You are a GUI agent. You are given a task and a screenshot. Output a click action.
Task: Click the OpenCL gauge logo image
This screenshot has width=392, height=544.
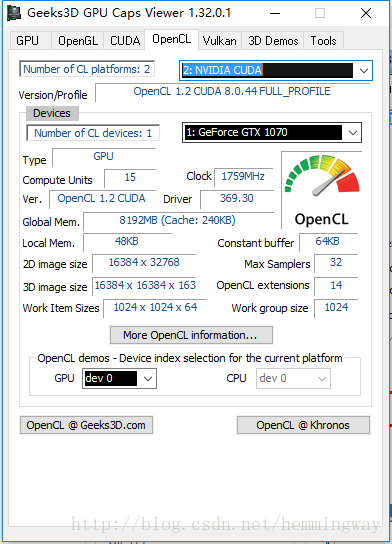click(x=321, y=189)
